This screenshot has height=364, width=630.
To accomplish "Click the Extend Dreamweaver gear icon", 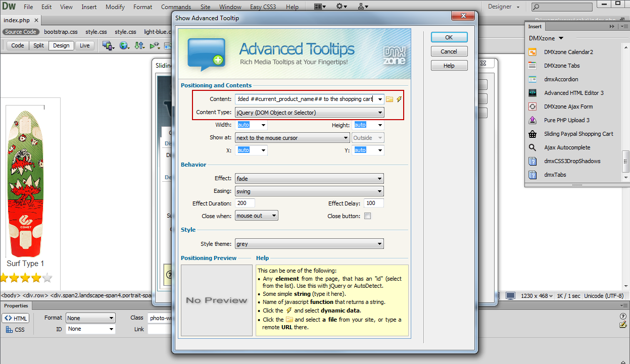I will click(x=342, y=7).
